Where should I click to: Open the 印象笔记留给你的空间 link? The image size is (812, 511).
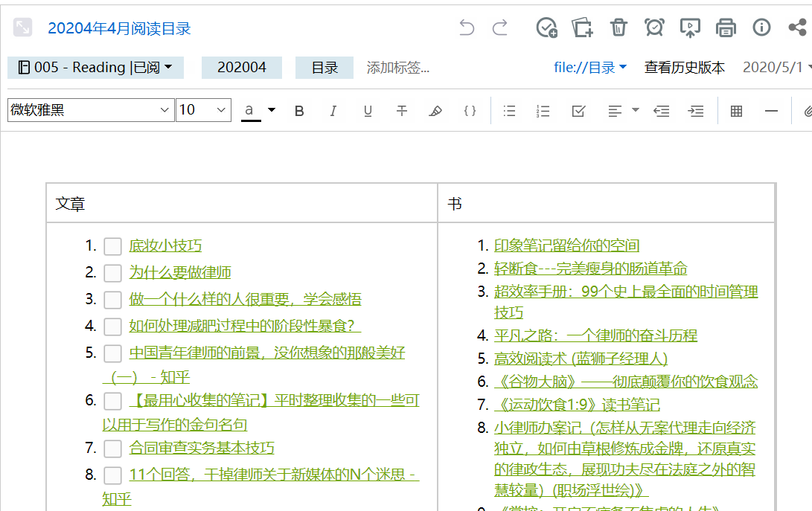566,245
